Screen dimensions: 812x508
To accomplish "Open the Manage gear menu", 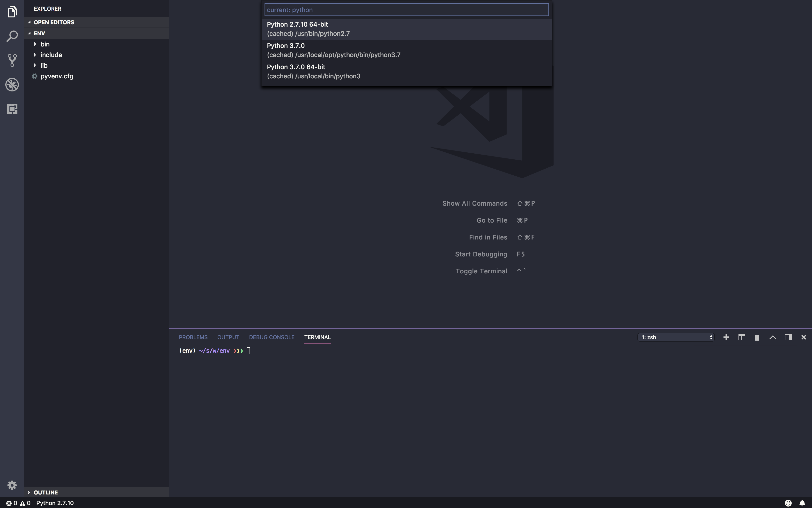I will [x=12, y=485].
